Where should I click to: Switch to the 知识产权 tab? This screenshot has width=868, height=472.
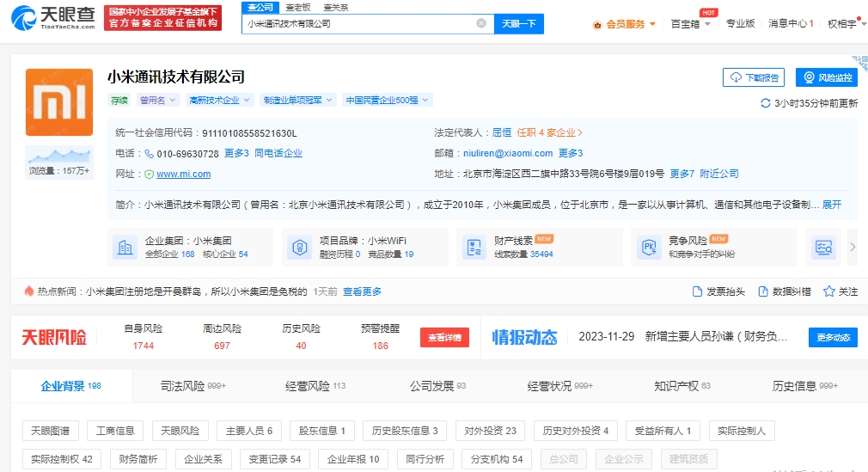(x=682, y=385)
